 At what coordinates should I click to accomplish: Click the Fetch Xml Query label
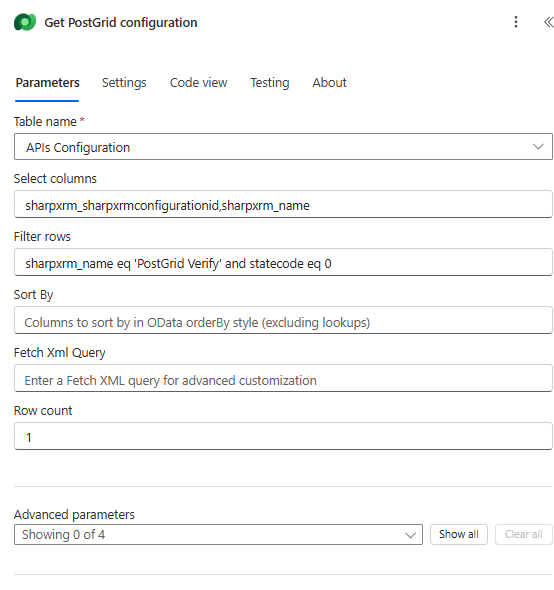pos(59,353)
